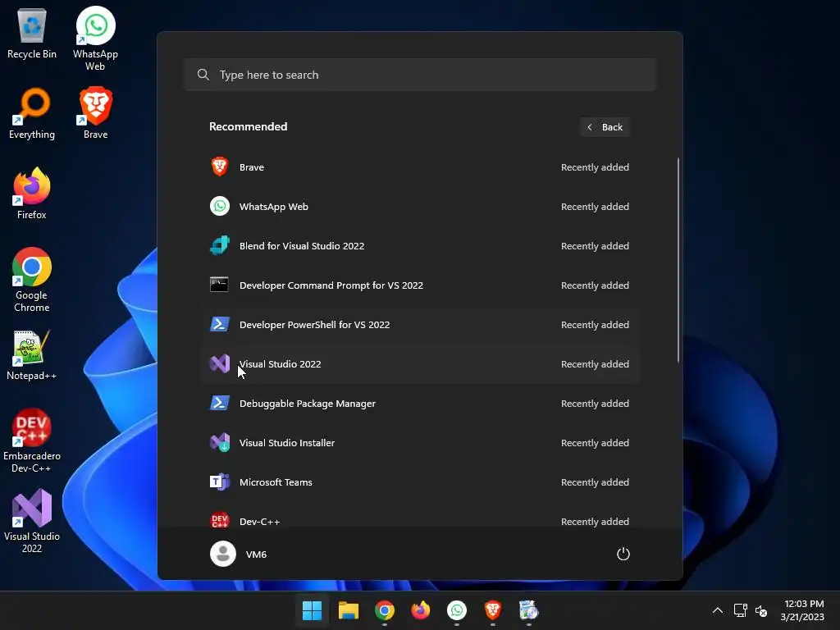The height and width of the screenshot is (630, 840).
Task: Click the muted volume tray icon
Action: 761,610
